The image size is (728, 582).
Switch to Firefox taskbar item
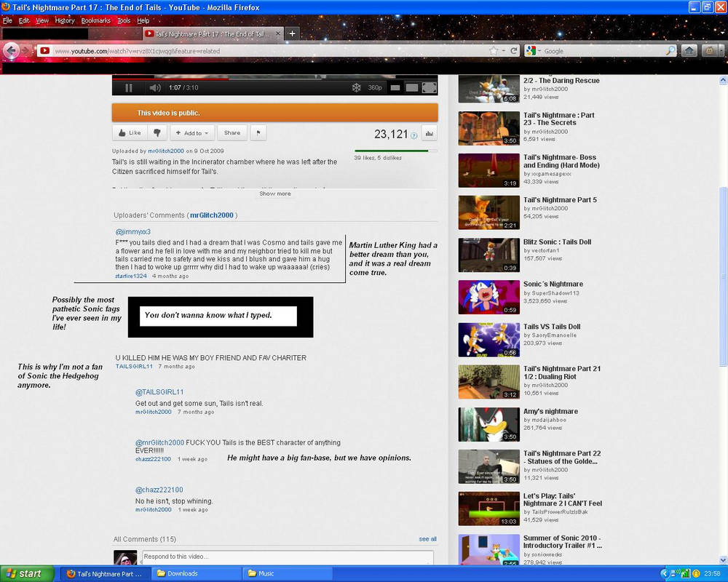click(x=106, y=574)
